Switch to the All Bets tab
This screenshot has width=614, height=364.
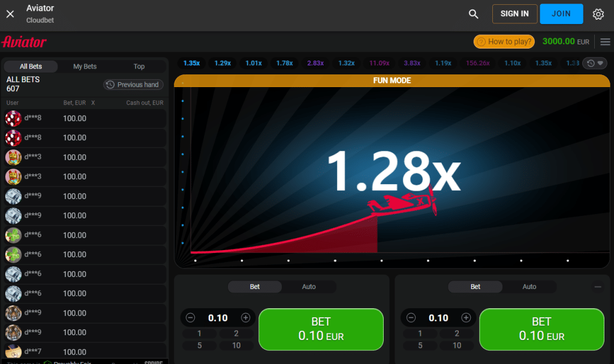(x=31, y=67)
